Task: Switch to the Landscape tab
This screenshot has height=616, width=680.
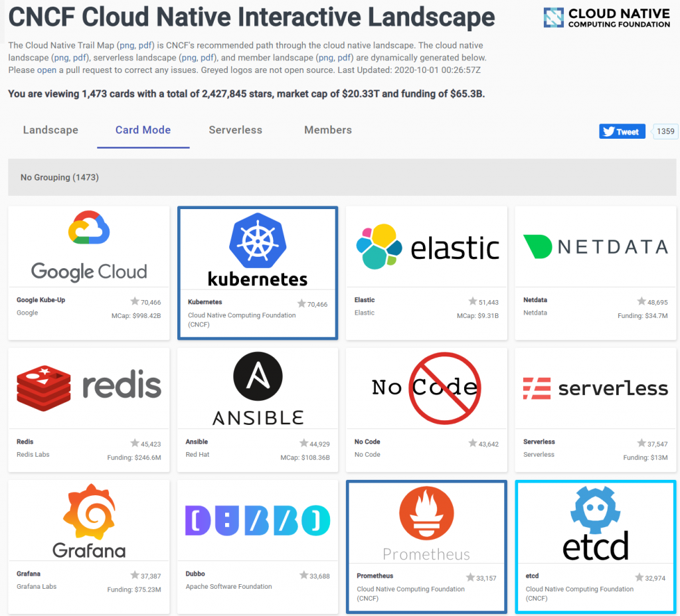Action: (50, 130)
